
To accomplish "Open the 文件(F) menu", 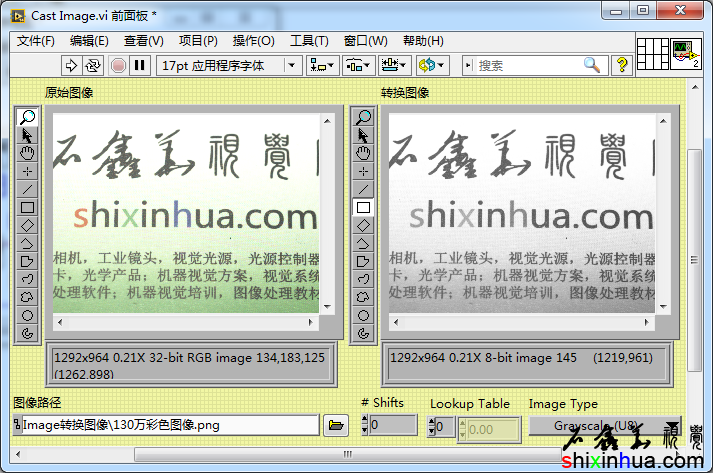I will pyautogui.click(x=36, y=41).
